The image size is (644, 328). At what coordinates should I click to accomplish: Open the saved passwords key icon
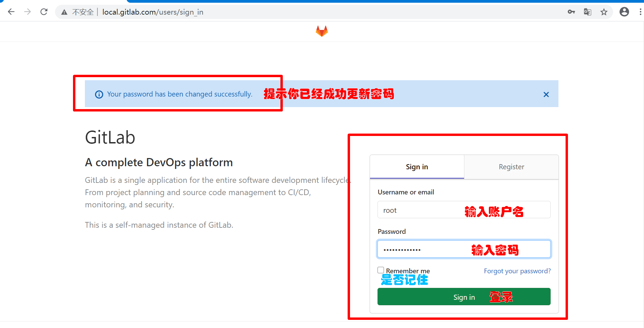point(571,12)
